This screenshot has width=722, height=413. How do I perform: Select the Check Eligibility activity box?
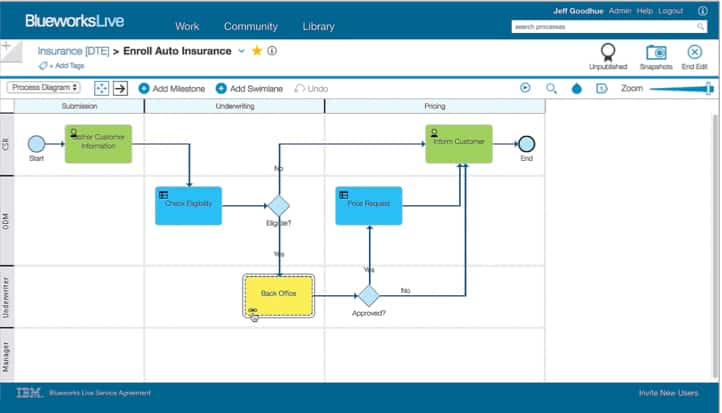188,205
